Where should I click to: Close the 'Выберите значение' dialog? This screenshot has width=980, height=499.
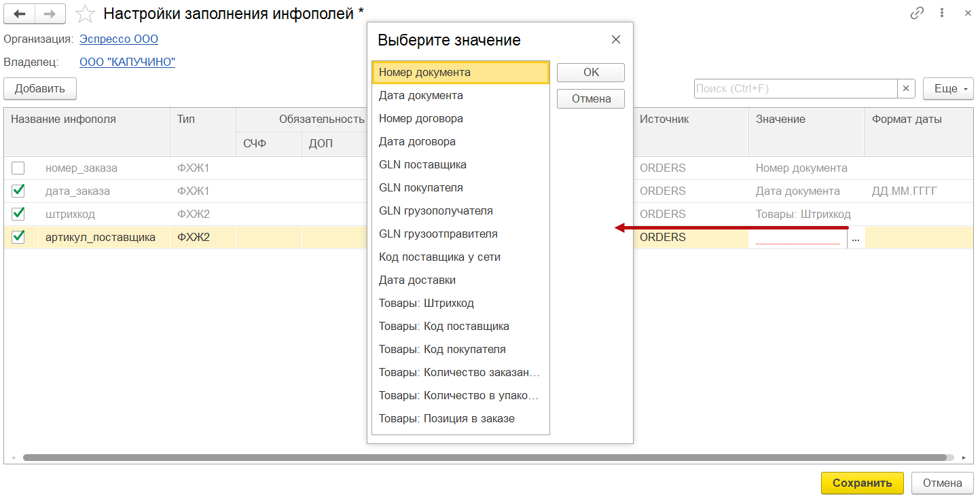[616, 39]
